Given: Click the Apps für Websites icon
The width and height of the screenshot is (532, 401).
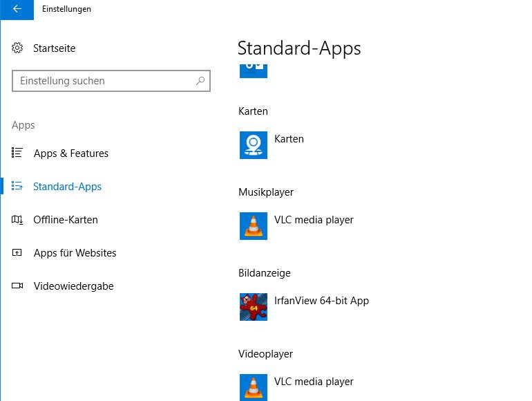Looking at the screenshot, I should pyautogui.click(x=18, y=253).
